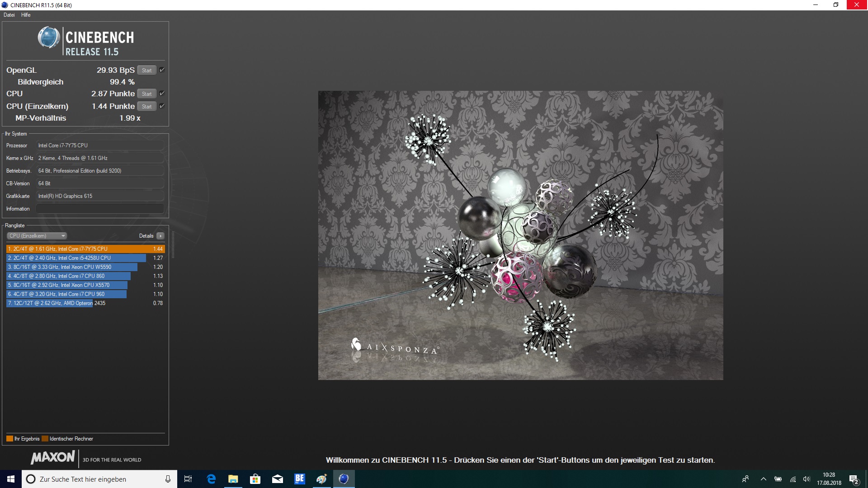
Task: Open the Action Center notifications icon
Action: point(854,479)
